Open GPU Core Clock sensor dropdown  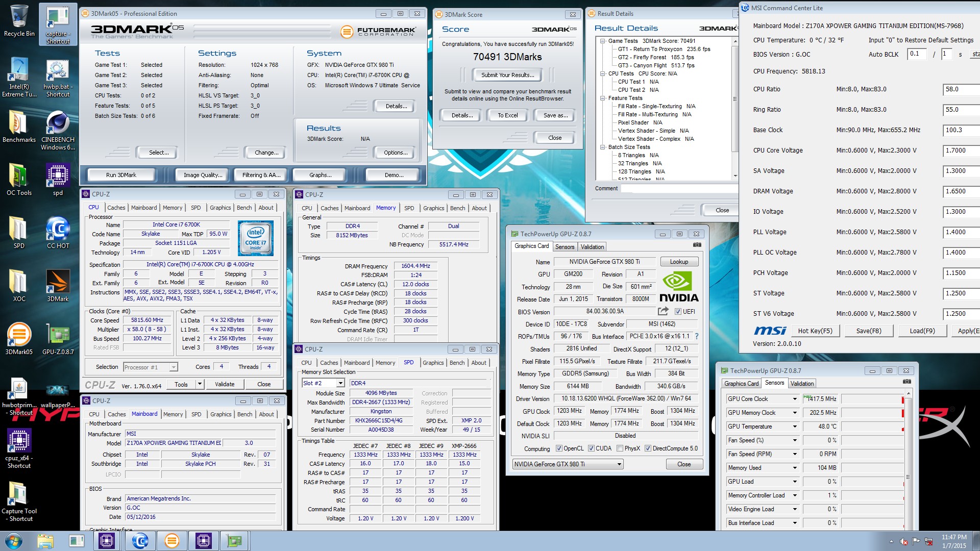[794, 399]
